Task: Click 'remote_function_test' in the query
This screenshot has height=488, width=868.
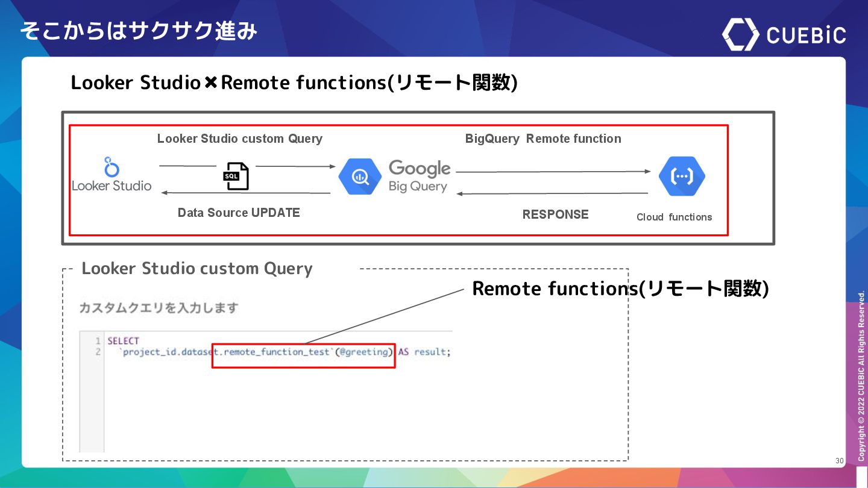Action: tap(277, 352)
